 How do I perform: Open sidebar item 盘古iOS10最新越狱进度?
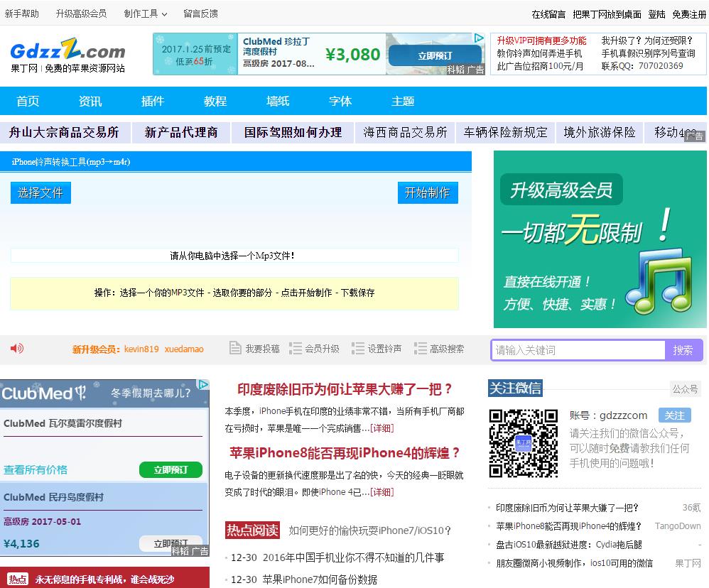(569, 545)
